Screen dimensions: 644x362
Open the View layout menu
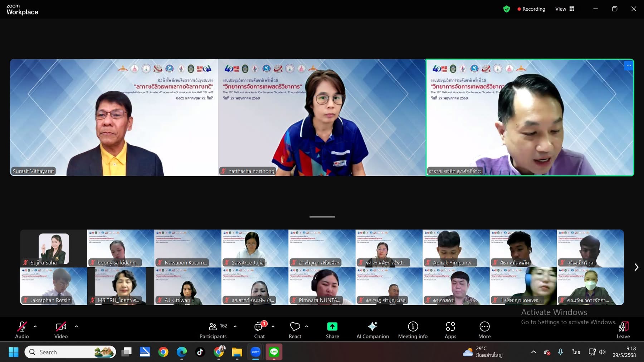(x=565, y=9)
